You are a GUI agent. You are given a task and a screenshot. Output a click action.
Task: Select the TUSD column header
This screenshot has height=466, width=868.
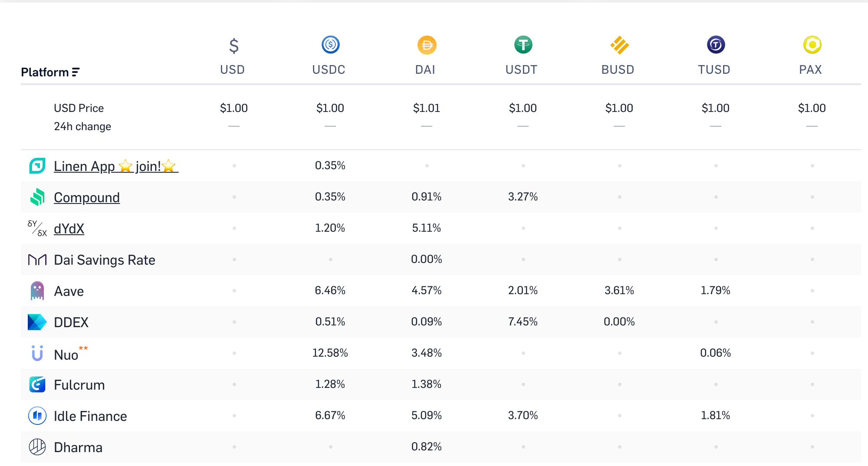point(714,69)
